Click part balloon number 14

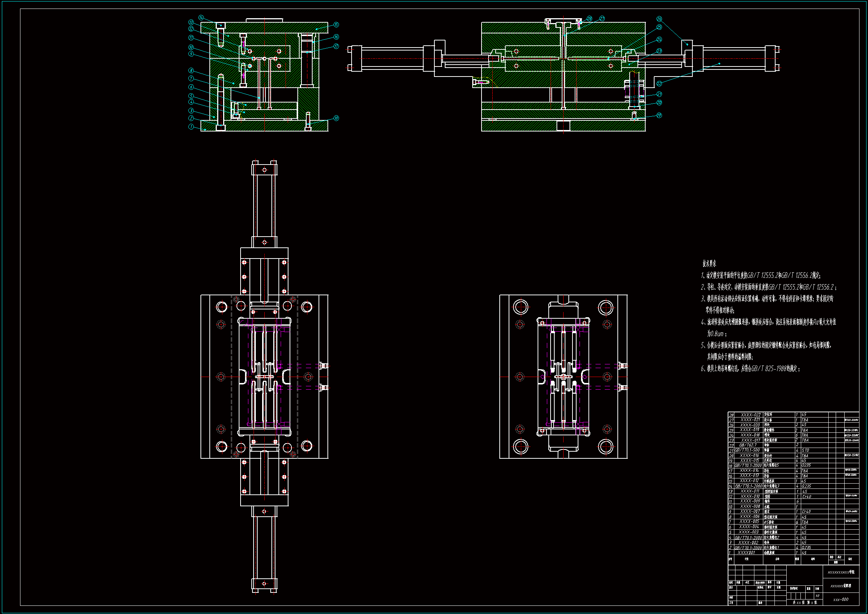(x=201, y=17)
